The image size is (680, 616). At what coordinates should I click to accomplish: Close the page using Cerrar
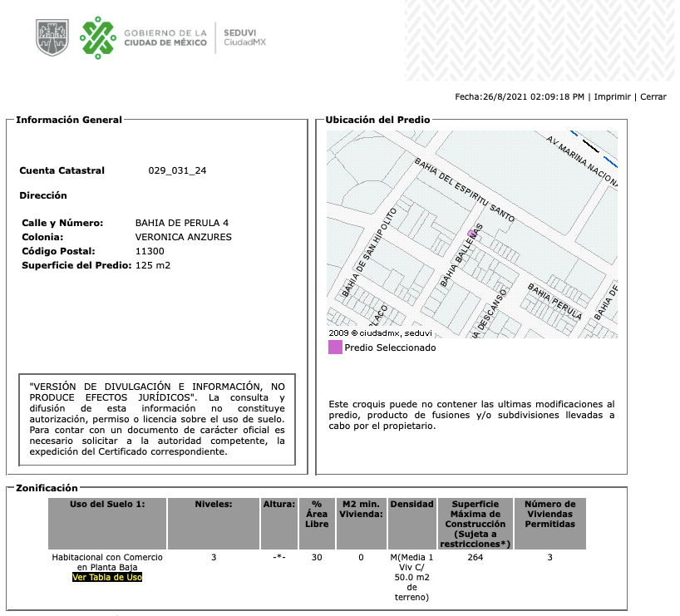pyautogui.click(x=653, y=96)
